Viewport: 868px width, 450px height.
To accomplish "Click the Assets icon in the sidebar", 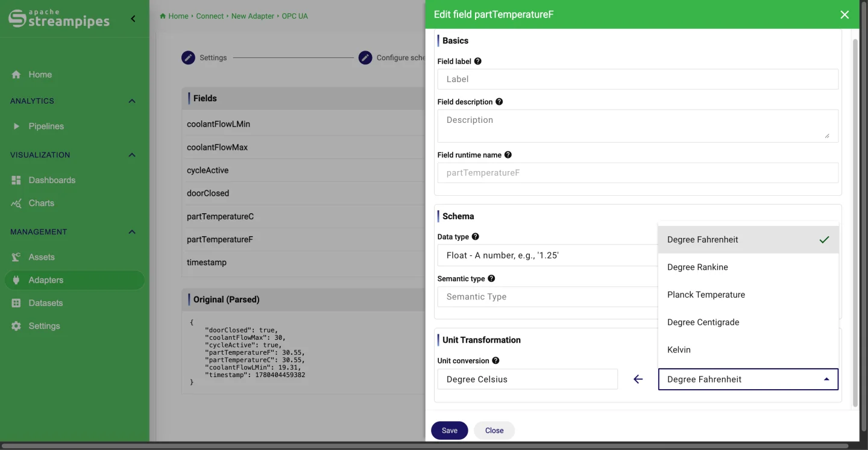I will (x=16, y=257).
